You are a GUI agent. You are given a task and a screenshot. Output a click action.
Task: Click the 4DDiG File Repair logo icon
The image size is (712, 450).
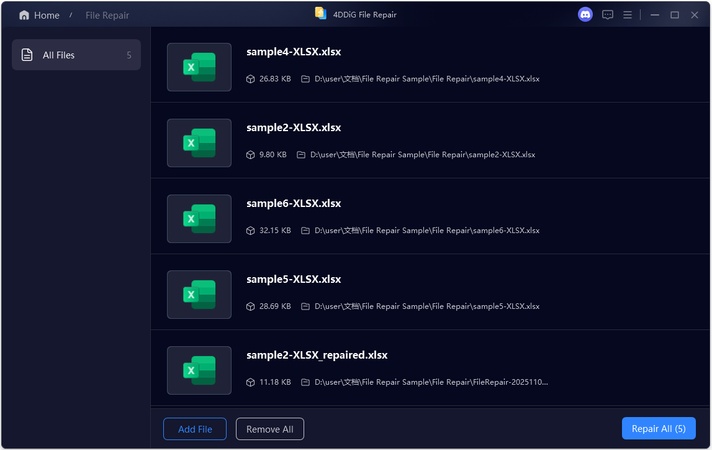pyautogui.click(x=321, y=14)
